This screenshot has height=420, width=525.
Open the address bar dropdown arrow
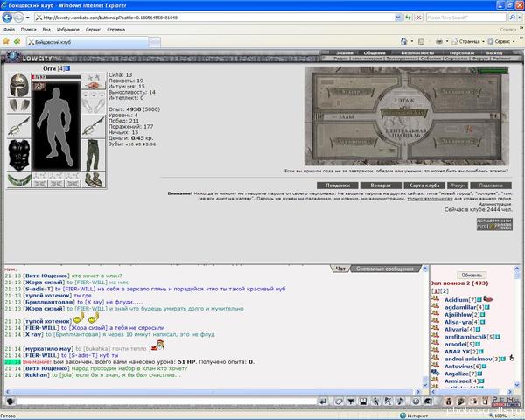[398, 17]
